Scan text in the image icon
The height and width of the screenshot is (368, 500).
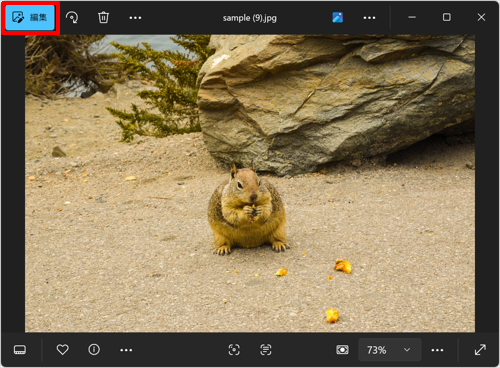(x=266, y=350)
